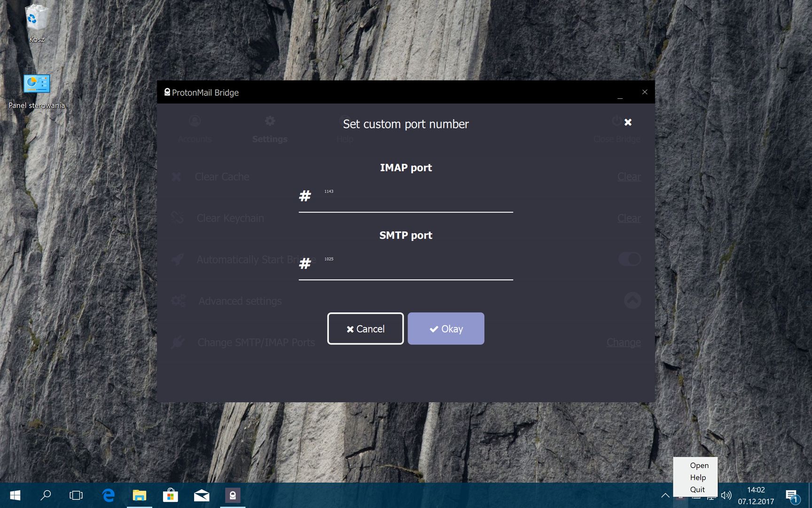Choose Quit from the tray context menu
812x508 pixels.
(x=697, y=489)
